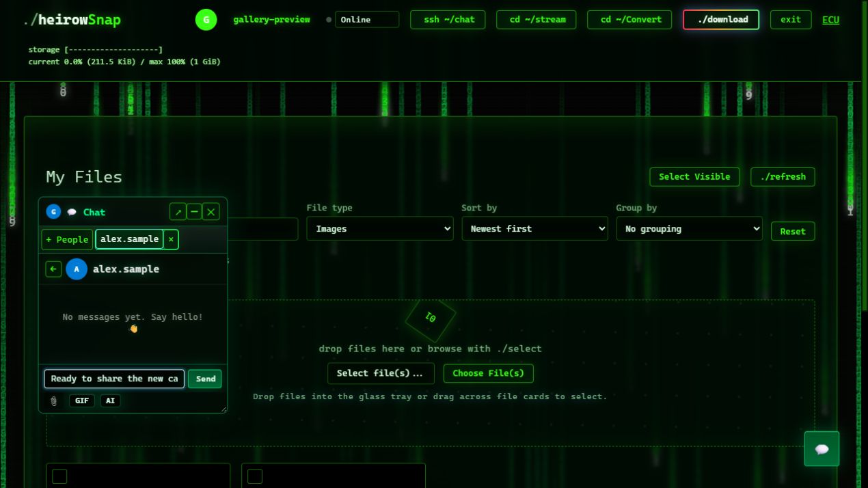Open the AI assistant in chat
The height and width of the screenshot is (488, 868).
pyautogui.click(x=111, y=401)
